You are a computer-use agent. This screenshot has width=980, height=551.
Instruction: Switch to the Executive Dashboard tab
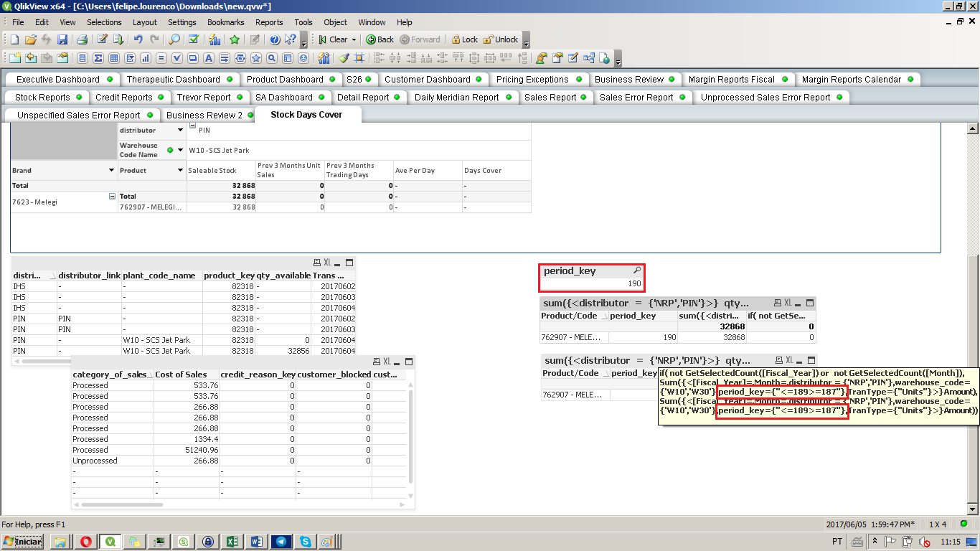coord(58,80)
